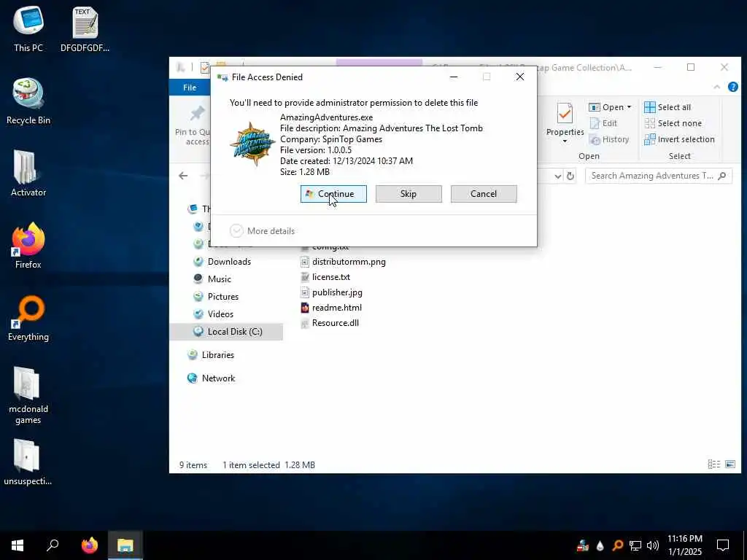Open the Properties ribbon button
The height and width of the screenshot is (560, 747).
pyautogui.click(x=565, y=120)
